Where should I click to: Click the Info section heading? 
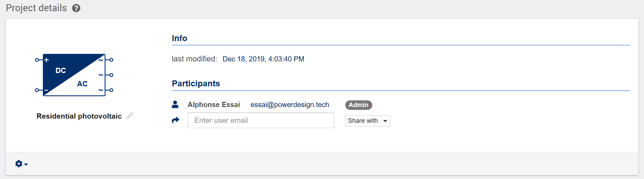point(179,38)
